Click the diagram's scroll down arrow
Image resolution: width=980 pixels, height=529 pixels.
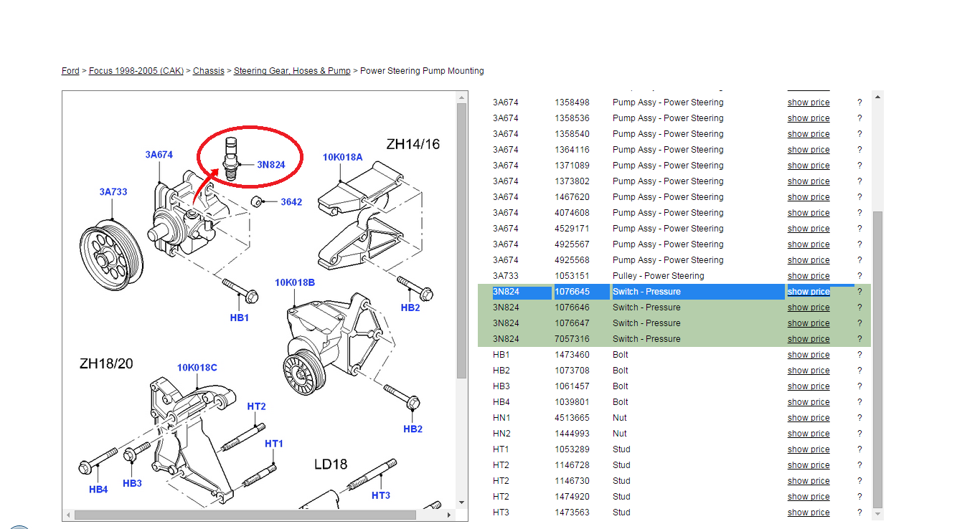tap(461, 502)
